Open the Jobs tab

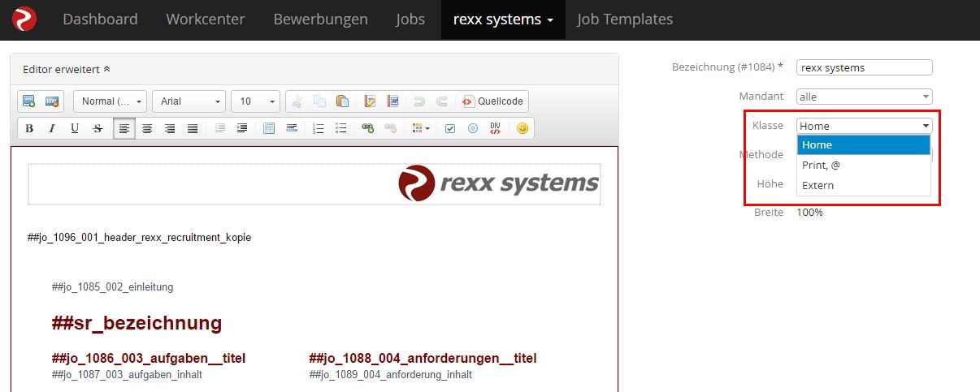410,19
